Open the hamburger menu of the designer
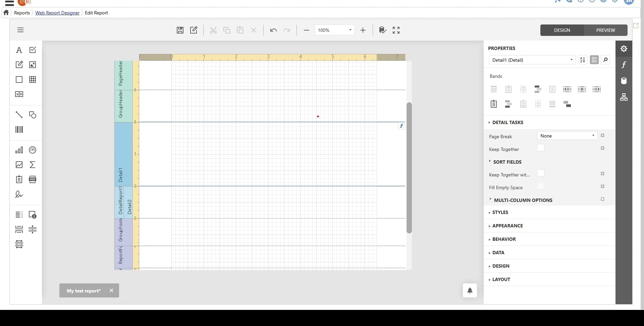The image size is (644, 326). [20, 30]
